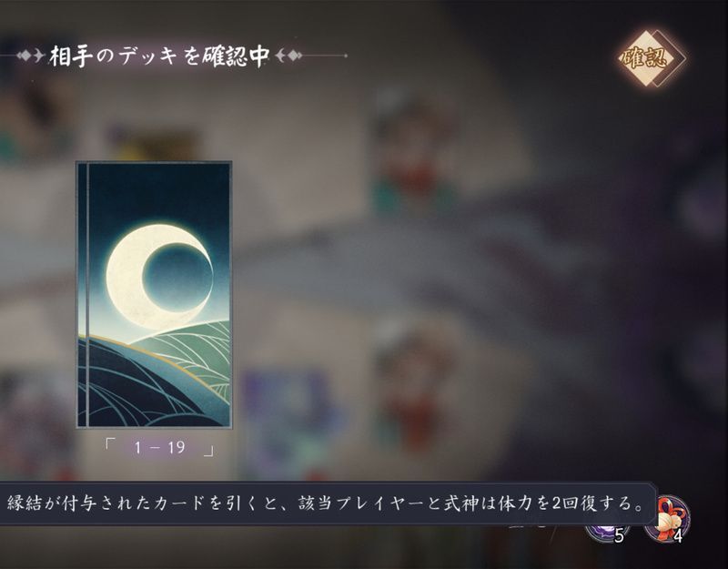Screen dimensions: 728x569
Task: Click the purple orb icon showing 5
Action: [606, 532]
